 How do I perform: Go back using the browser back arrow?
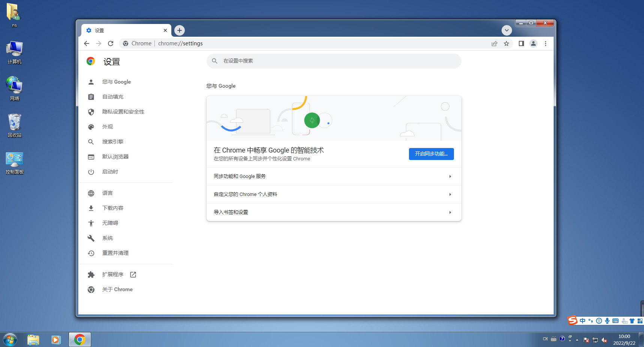tap(87, 43)
